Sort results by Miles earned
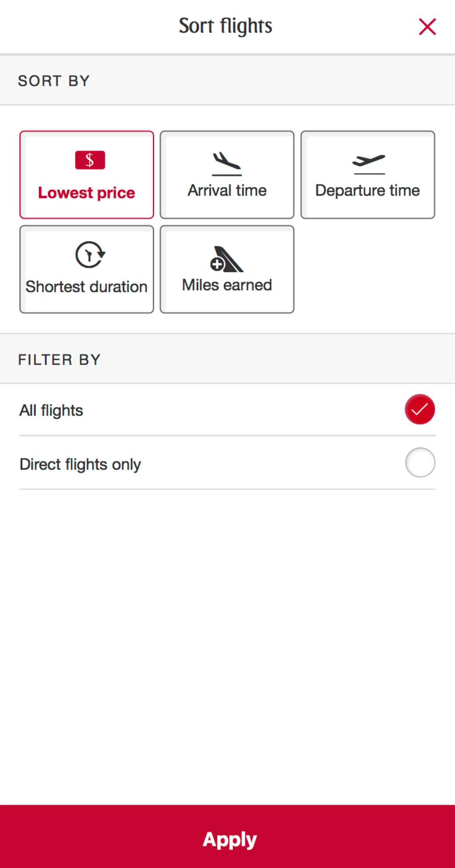 227,269
